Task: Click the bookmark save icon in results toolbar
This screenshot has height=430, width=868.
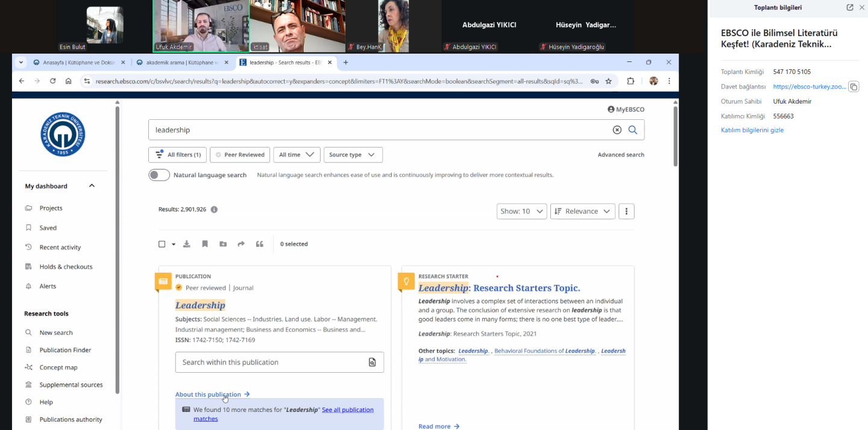Action: coord(205,244)
